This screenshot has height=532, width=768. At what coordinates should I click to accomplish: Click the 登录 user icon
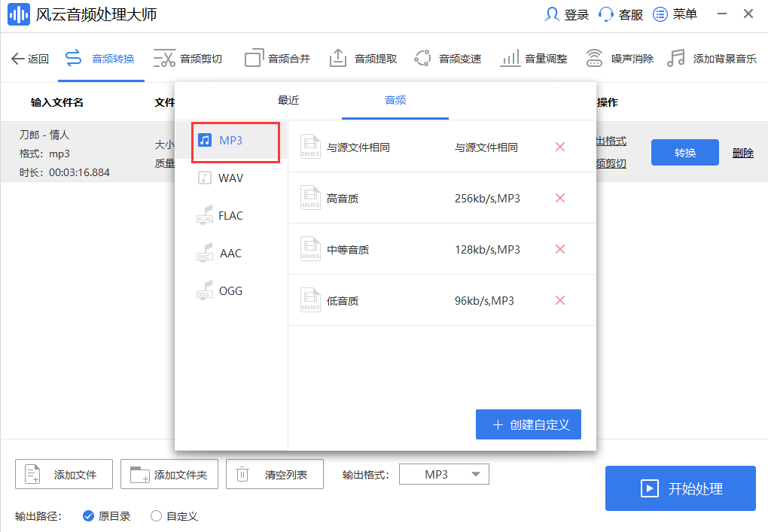552,15
